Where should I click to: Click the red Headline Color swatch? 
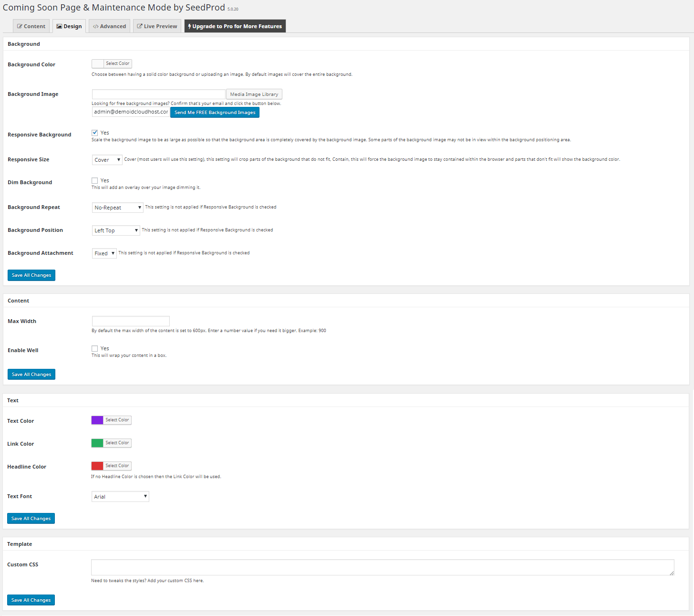pyautogui.click(x=97, y=466)
